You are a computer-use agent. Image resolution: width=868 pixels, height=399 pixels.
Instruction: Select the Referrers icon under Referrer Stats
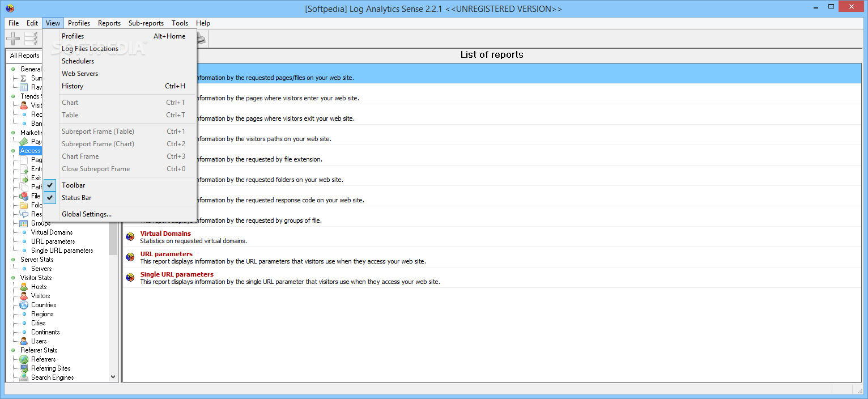tap(24, 359)
